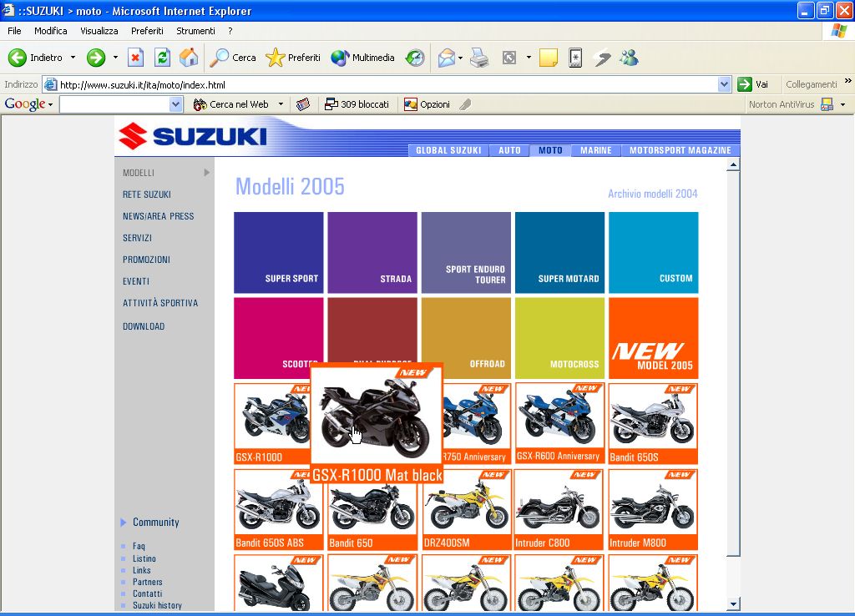Viewport: 855px width, 616px height.
Task: Open the Strumenti menu
Action: tap(195, 31)
